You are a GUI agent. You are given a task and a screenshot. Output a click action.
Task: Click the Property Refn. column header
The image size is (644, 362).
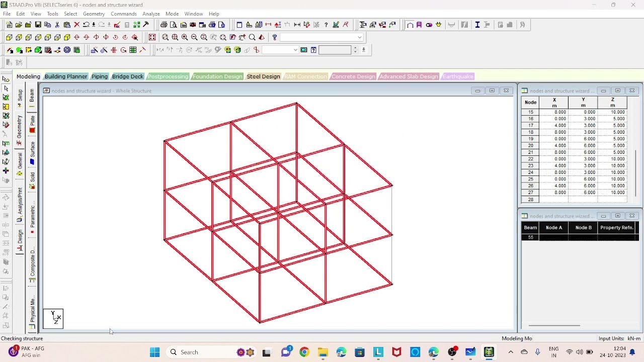click(x=617, y=228)
